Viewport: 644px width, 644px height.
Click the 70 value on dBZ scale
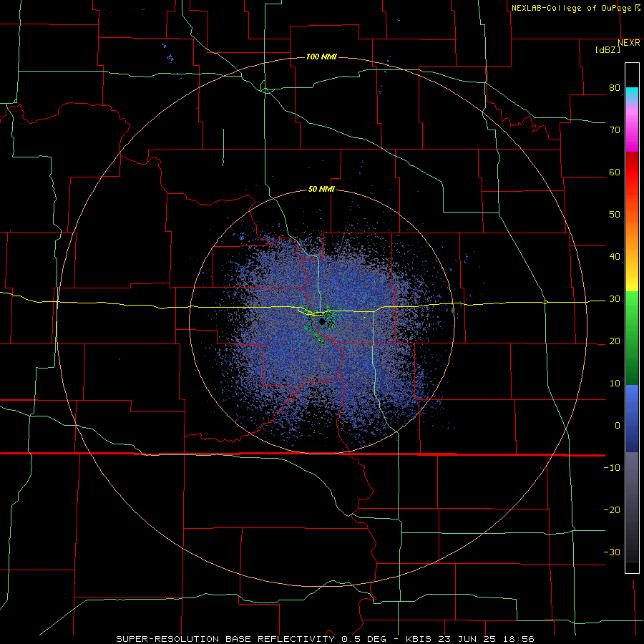[615, 130]
